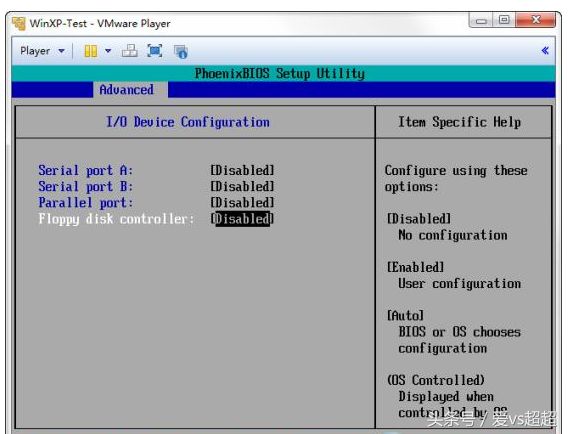Enter full screen mode icon
The width and height of the screenshot is (568, 434).
tap(155, 51)
